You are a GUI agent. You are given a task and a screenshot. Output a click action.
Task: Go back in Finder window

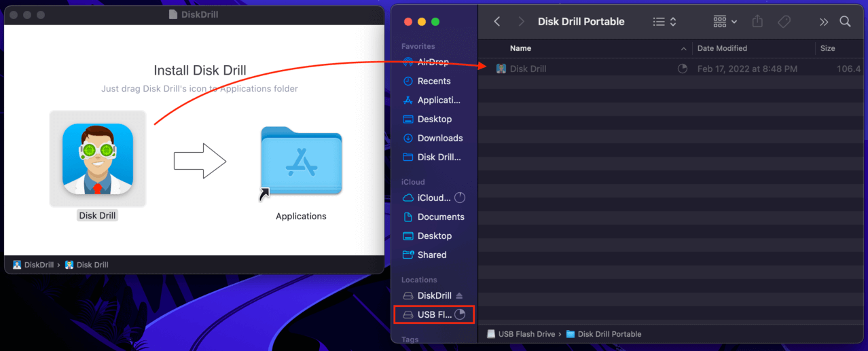(x=497, y=22)
